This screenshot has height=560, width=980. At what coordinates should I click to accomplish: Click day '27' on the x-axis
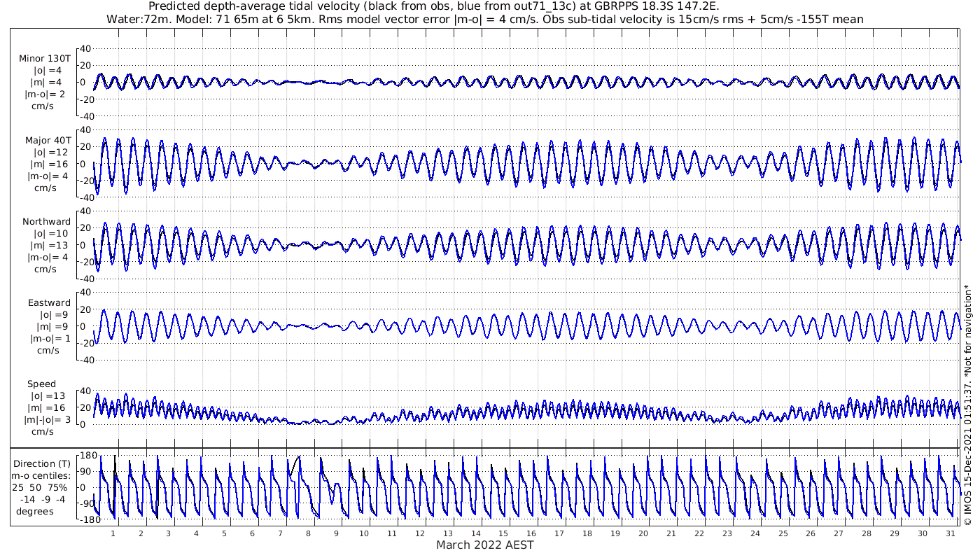[839, 533]
